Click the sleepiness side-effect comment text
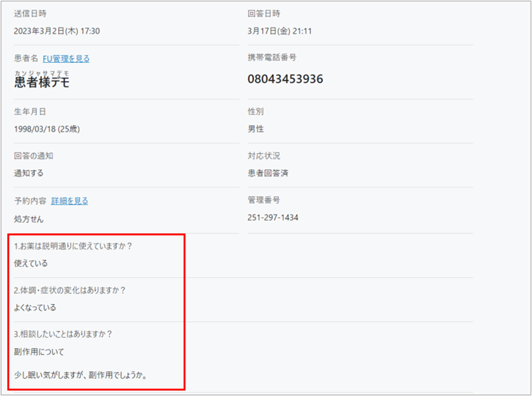Image resolution: width=532 pixels, height=396 pixels. (x=80, y=375)
